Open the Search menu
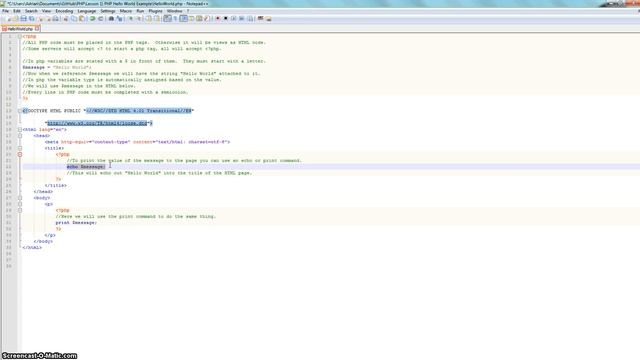 [x=31, y=11]
